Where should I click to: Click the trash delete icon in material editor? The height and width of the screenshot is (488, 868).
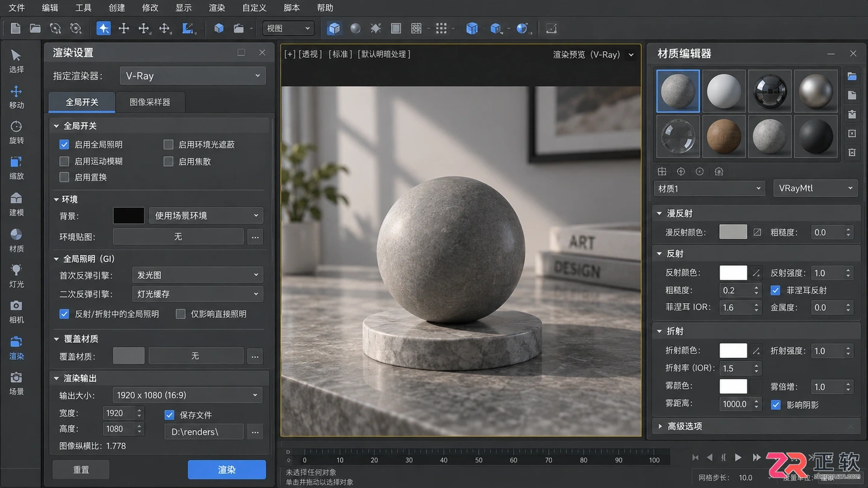[852, 152]
